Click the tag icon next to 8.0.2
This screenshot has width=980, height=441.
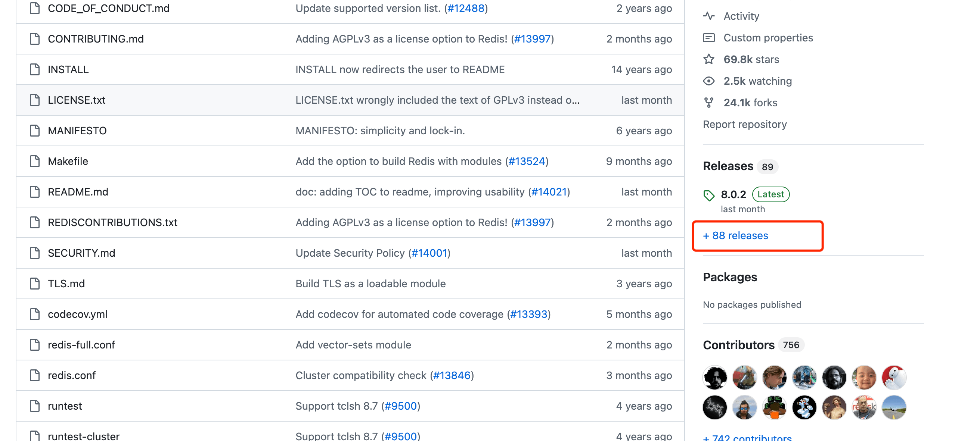point(708,196)
